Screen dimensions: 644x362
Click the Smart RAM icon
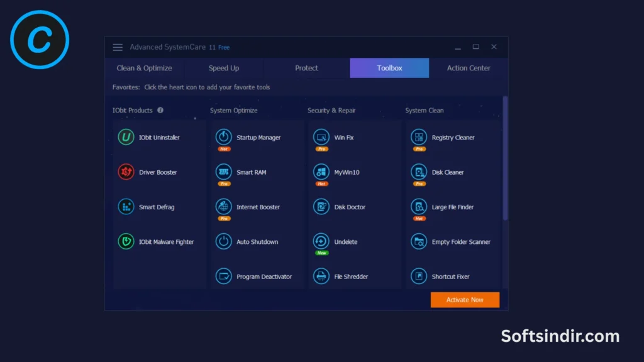[x=224, y=172]
